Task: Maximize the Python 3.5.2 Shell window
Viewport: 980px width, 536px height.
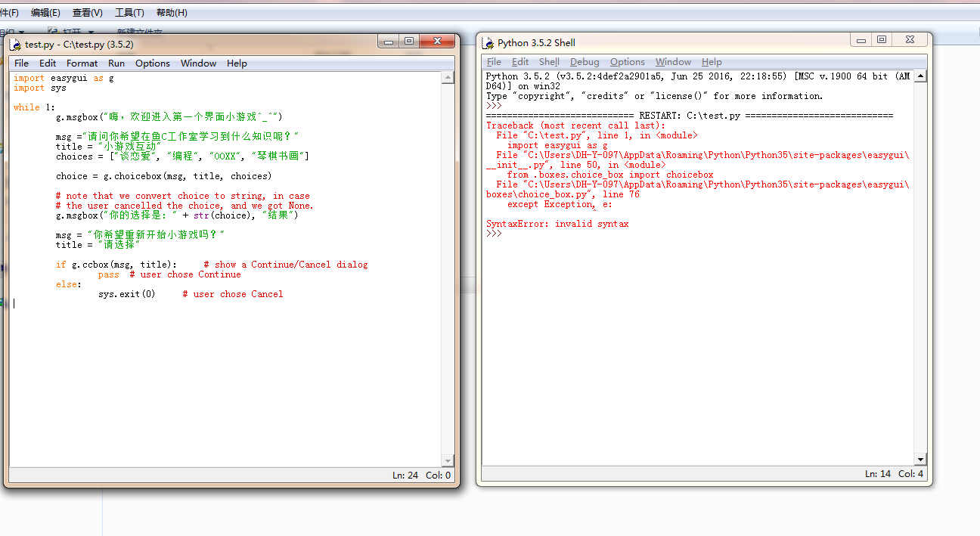Action: pos(882,40)
